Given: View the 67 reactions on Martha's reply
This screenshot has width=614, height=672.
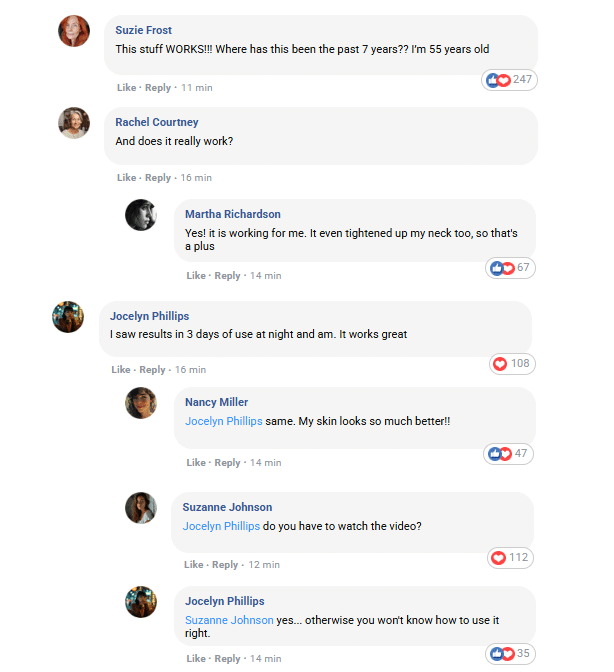Looking at the screenshot, I should 510,268.
